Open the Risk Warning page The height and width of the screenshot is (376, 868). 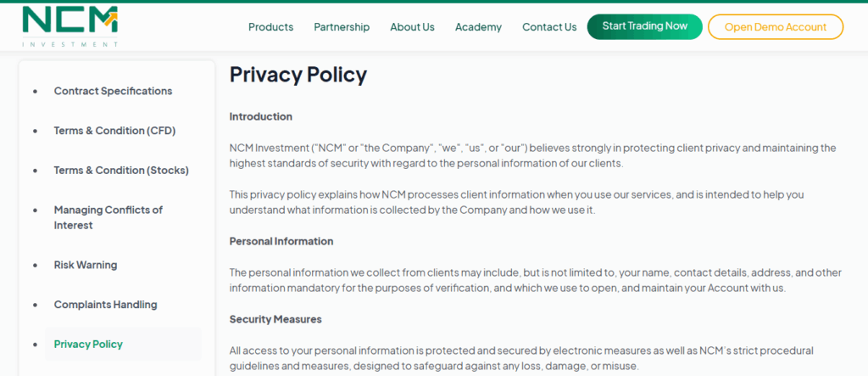[86, 265]
